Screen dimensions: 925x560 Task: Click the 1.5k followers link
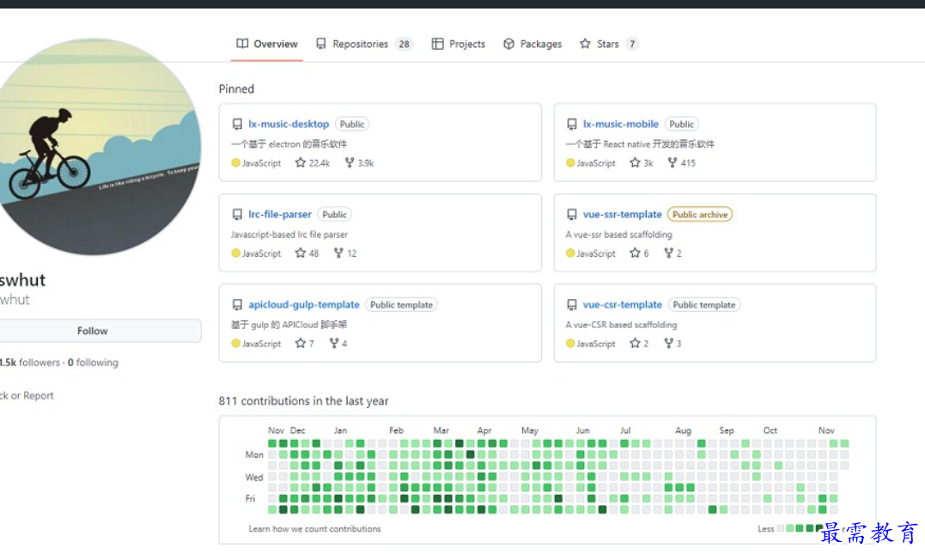[x=30, y=362]
